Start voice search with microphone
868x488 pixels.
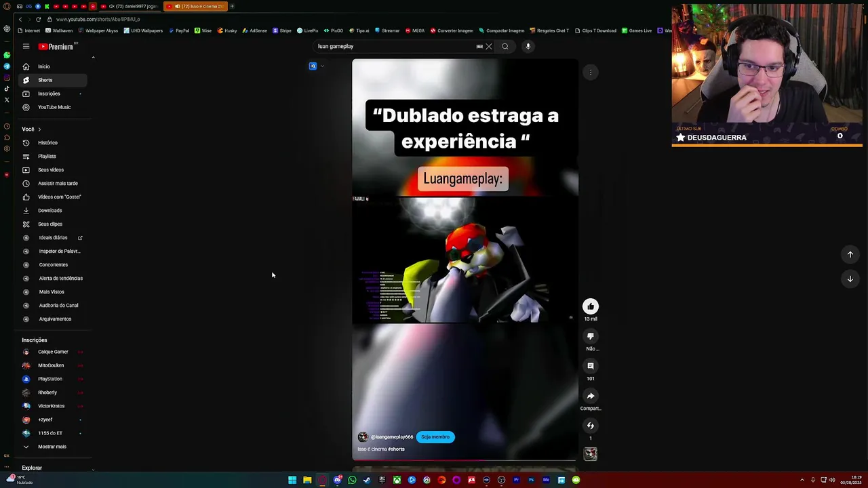[528, 47]
